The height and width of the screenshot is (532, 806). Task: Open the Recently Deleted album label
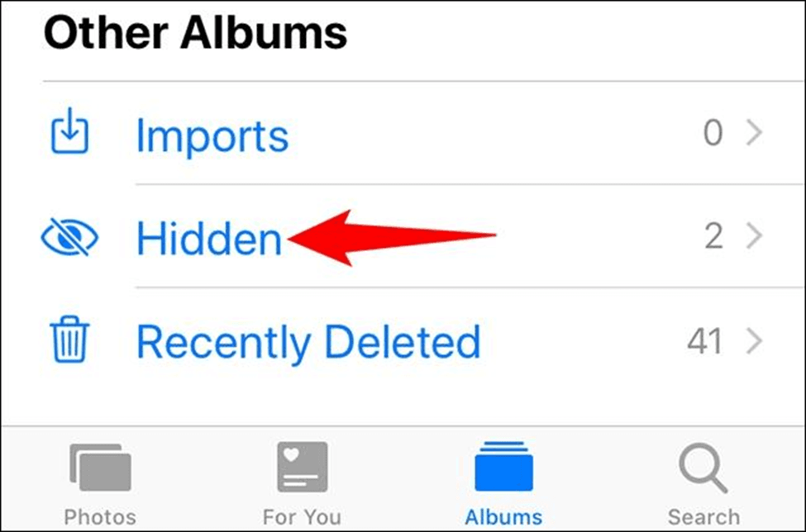click(308, 343)
